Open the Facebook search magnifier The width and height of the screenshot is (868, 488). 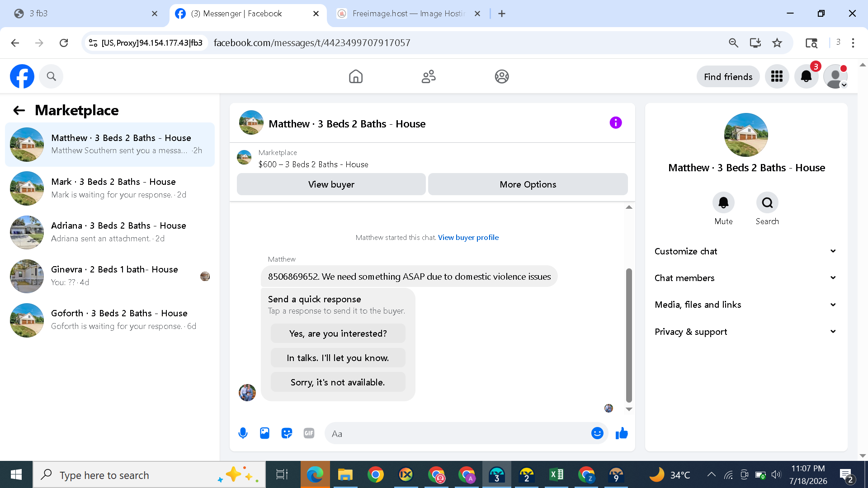[51, 76]
